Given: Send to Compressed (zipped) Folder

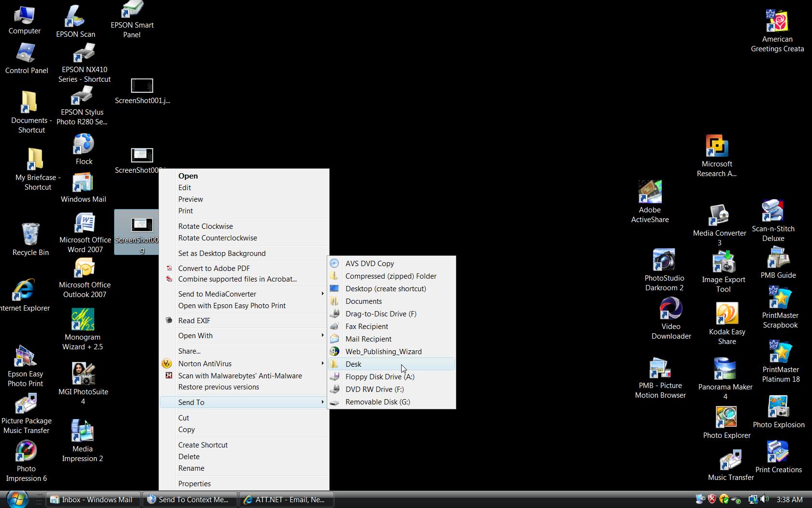Looking at the screenshot, I should tap(391, 276).
